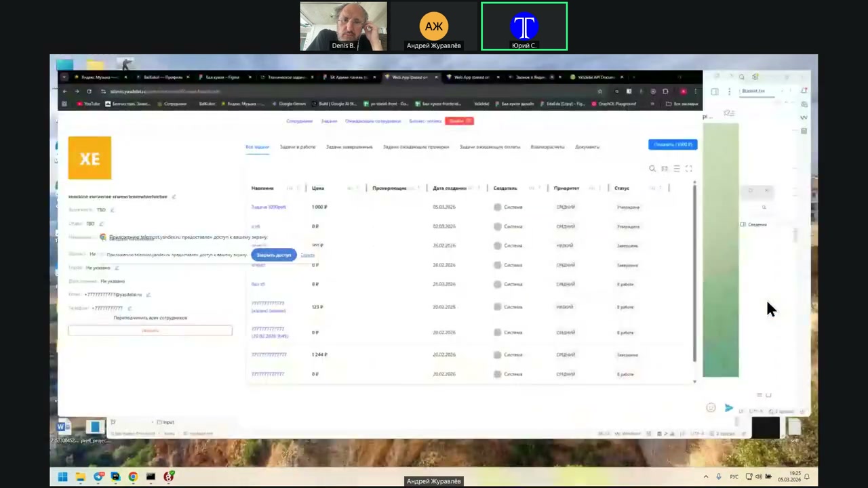Click the emoji smiley icon in chat

[711, 407]
